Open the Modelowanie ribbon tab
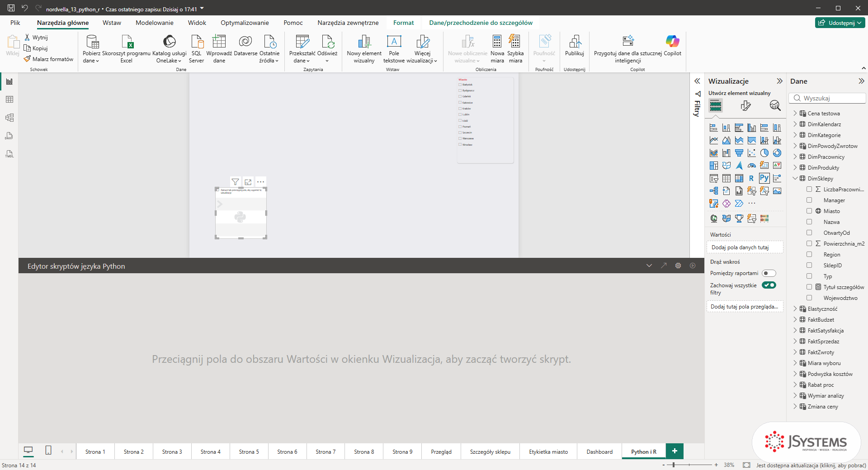The width and height of the screenshot is (868, 470). pos(155,23)
